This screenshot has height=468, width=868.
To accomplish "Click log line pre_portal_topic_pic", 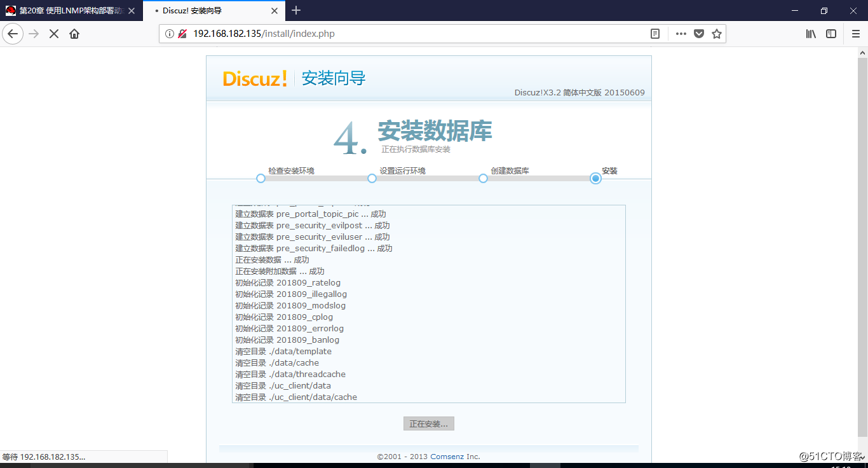I will [311, 214].
